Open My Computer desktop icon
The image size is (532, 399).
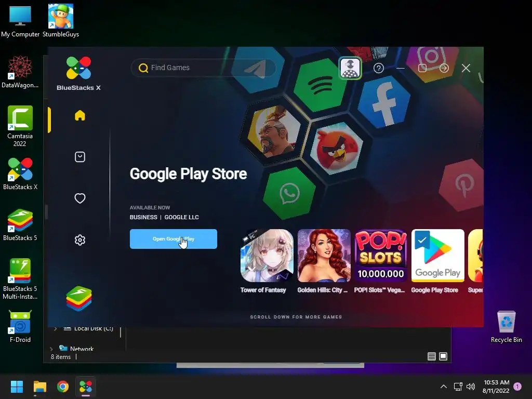20,21
